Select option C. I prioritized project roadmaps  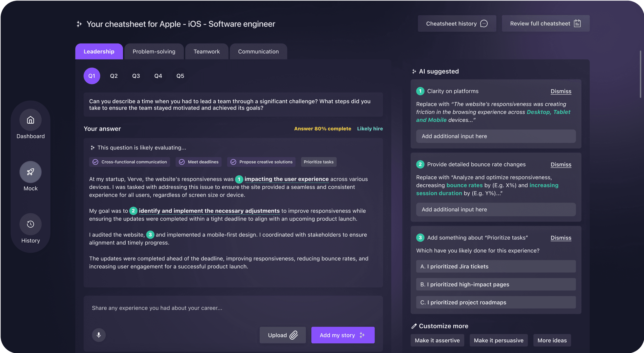pyautogui.click(x=496, y=302)
